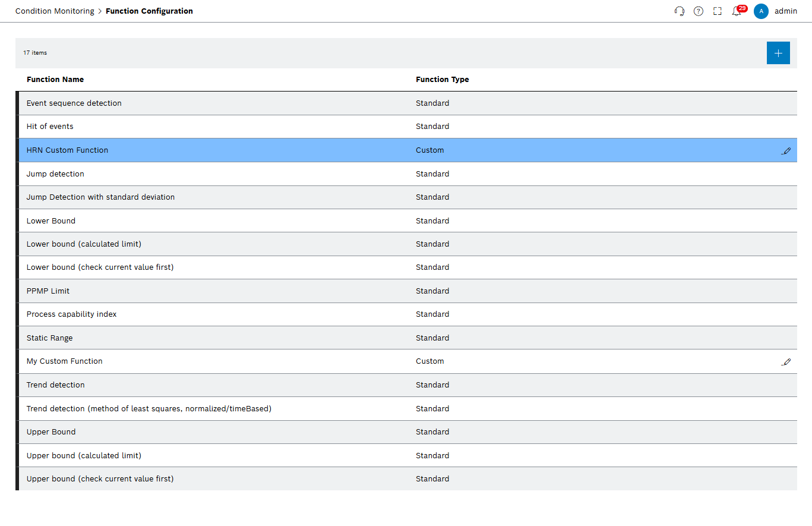Select the Function Configuration breadcrumb item
The width and height of the screenshot is (812, 526).
click(x=149, y=11)
